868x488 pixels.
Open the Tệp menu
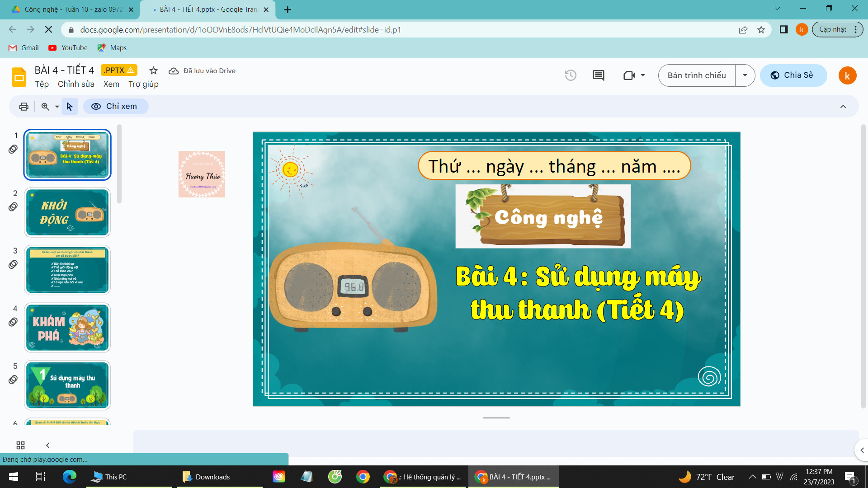[42, 84]
